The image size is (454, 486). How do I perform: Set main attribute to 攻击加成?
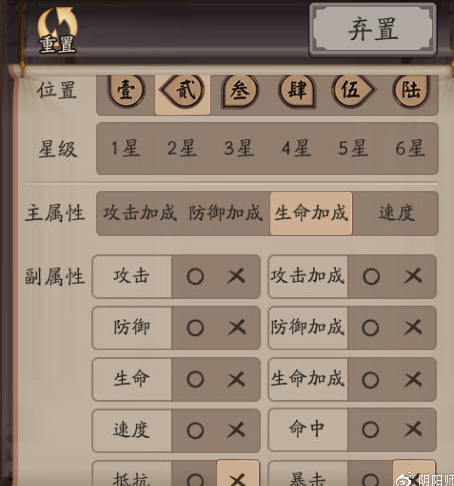[x=140, y=213]
